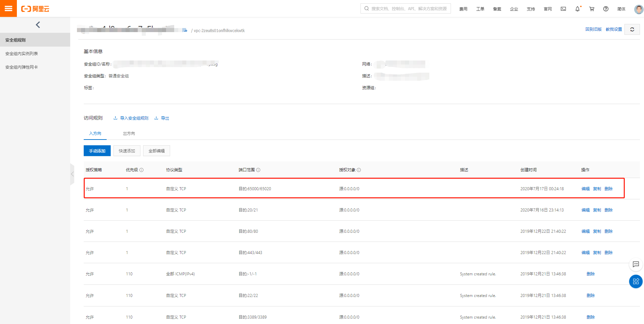The width and height of the screenshot is (644, 324).
Task: Open the shopping cart
Action: [591, 9]
